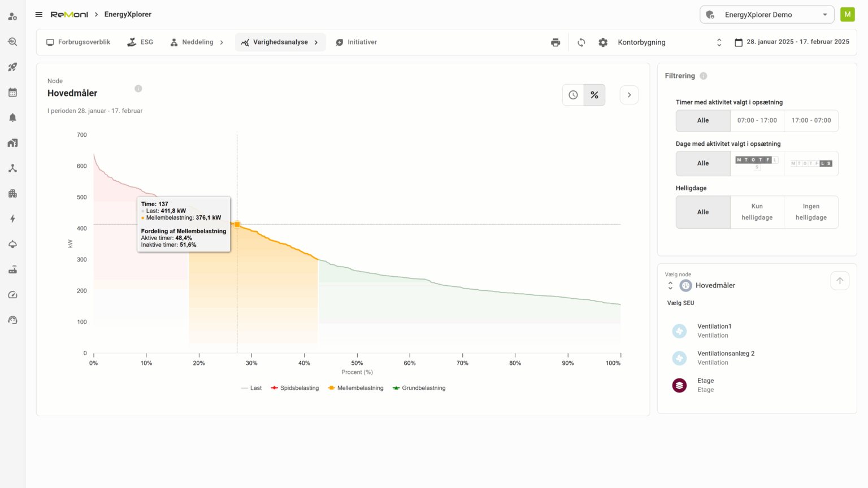Viewport: 868px width, 488px height.
Task: Click the rocket icon in sidebar
Action: [12, 67]
